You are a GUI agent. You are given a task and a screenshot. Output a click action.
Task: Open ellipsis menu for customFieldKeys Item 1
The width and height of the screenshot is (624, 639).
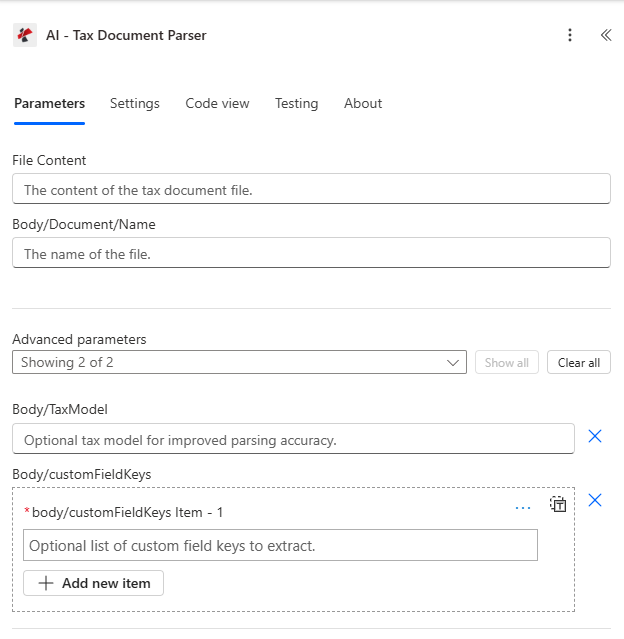(523, 508)
